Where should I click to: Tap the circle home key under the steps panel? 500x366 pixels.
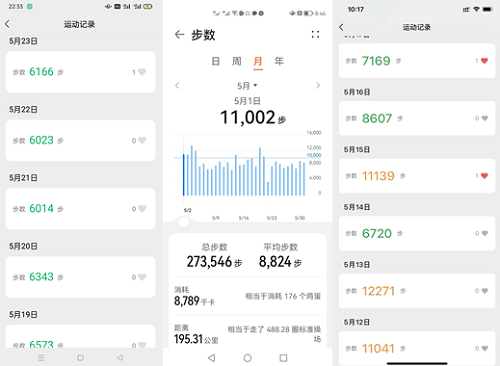(x=247, y=358)
